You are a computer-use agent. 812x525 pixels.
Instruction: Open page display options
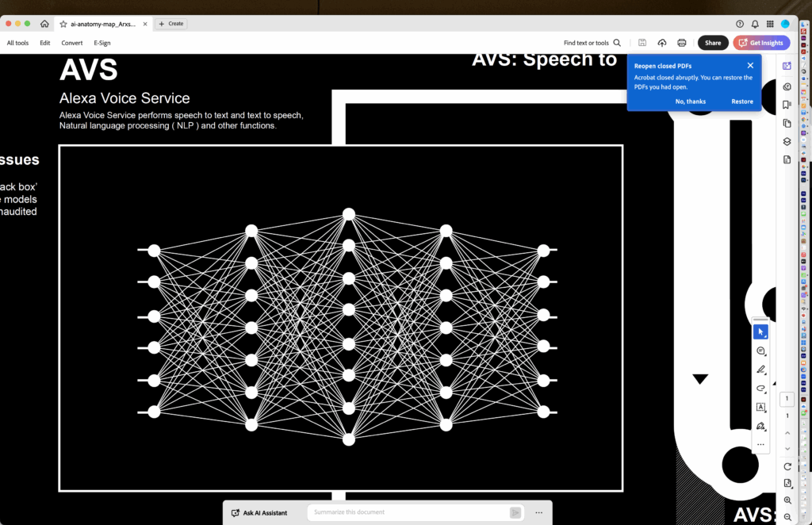pyautogui.click(x=787, y=483)
